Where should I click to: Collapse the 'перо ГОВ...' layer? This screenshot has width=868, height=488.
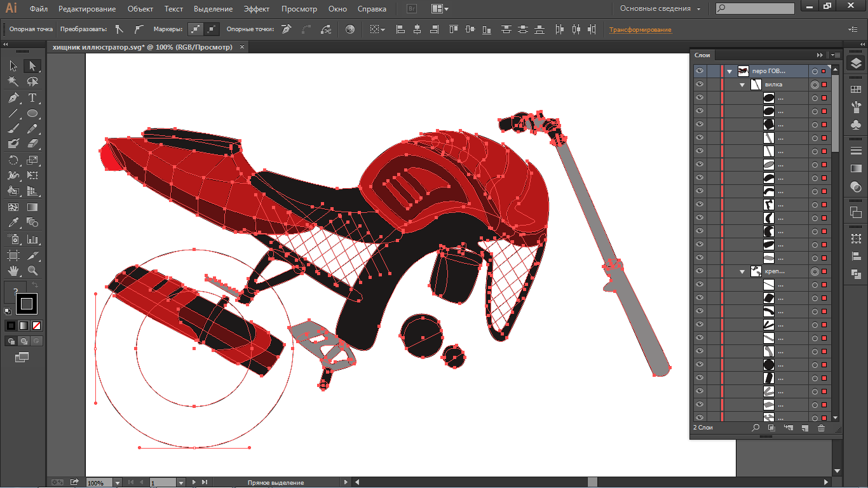point(729,71)
